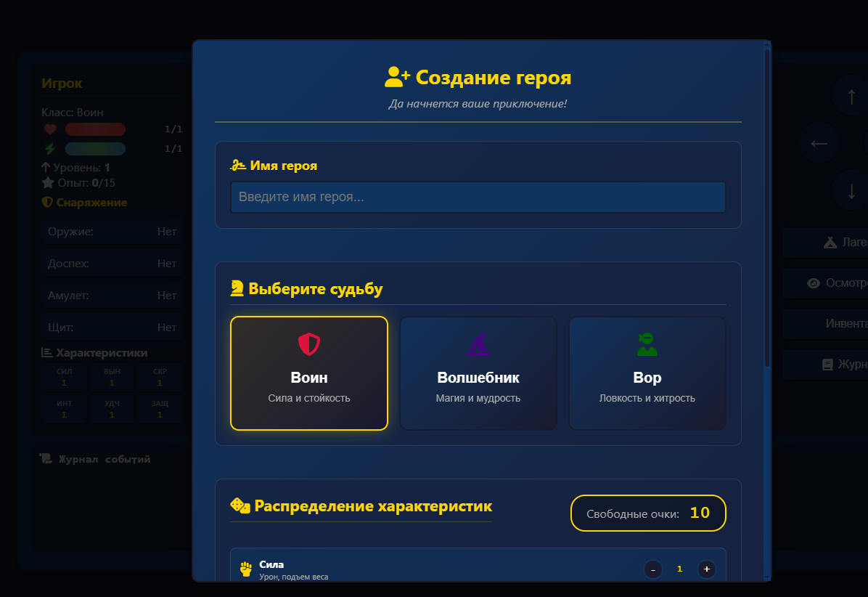
Task: Click the Осмотреться button with eye icon
Action: [x=835, y=283]
